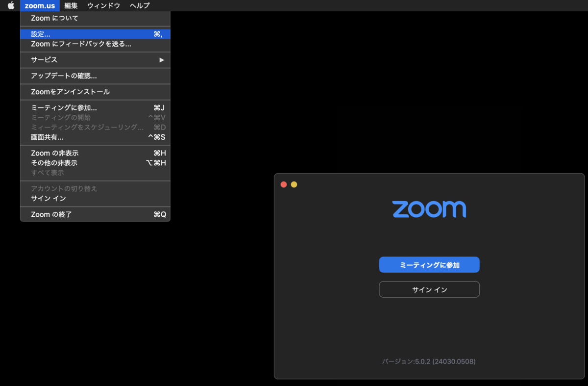Choose ミーティングに参加... menu entry
The width and height of the screenshot is (588, 386).
[95, 108]
